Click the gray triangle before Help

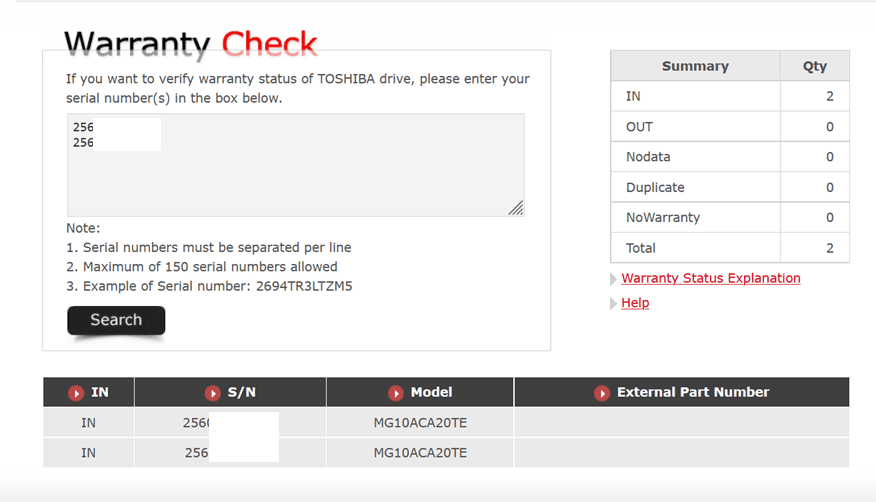(x=614, y=304)
